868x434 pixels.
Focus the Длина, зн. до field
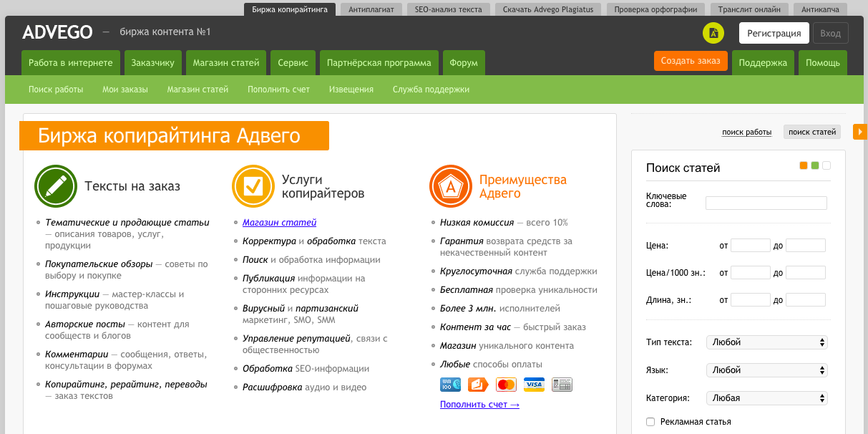coord(806,300)
